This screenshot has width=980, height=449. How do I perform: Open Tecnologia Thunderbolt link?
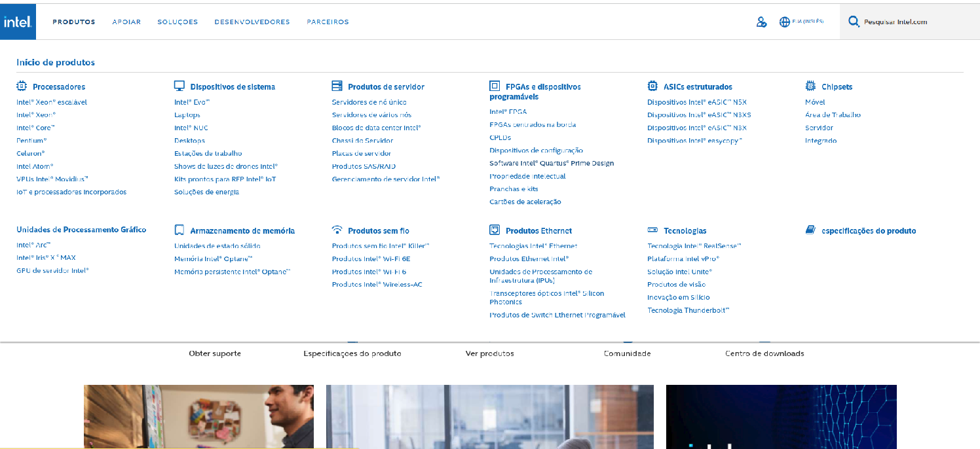tap(688, 310)
